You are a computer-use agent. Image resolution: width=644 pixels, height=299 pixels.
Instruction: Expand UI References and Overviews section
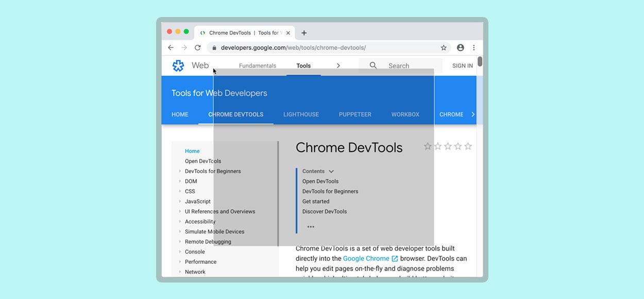180,211
